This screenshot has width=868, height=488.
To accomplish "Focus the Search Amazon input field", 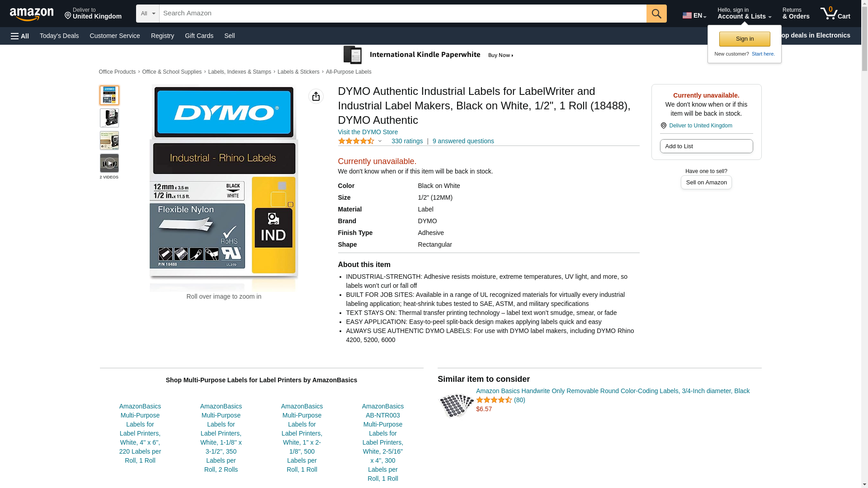I will (x=402, y=14).
